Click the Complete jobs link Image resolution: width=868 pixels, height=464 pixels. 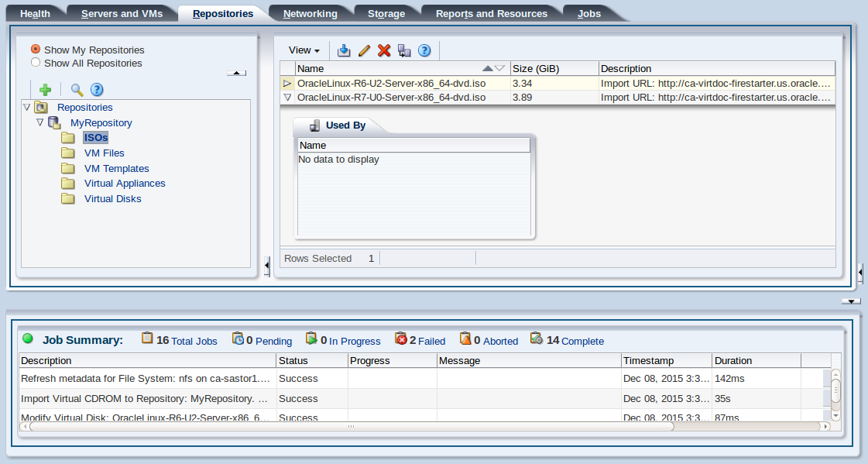[x=582, y=341]
